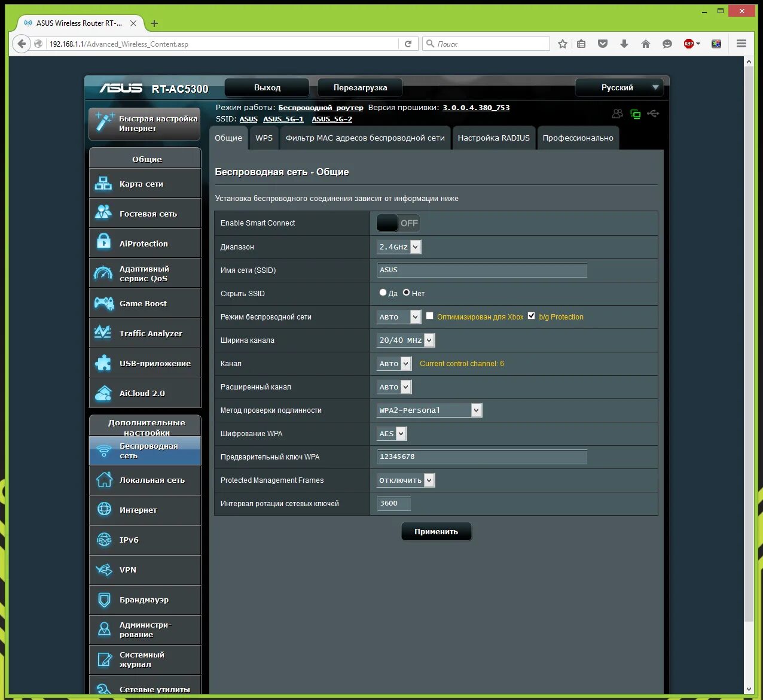The height and width of the screenshot is (700, 763).
Task: Open Русский language dropdown
Action: click(619, 87)
